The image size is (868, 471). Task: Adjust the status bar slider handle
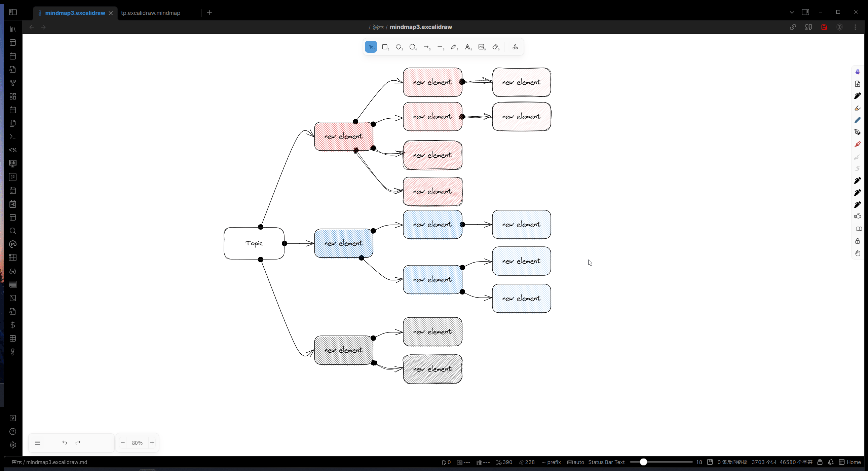(x=643, y=462)
